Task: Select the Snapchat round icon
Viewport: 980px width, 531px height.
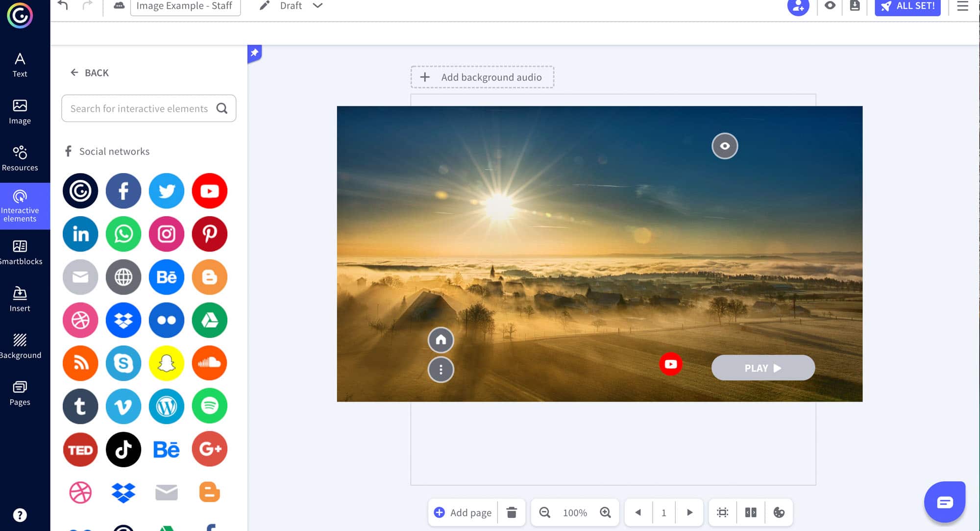Action: (167, 363)
